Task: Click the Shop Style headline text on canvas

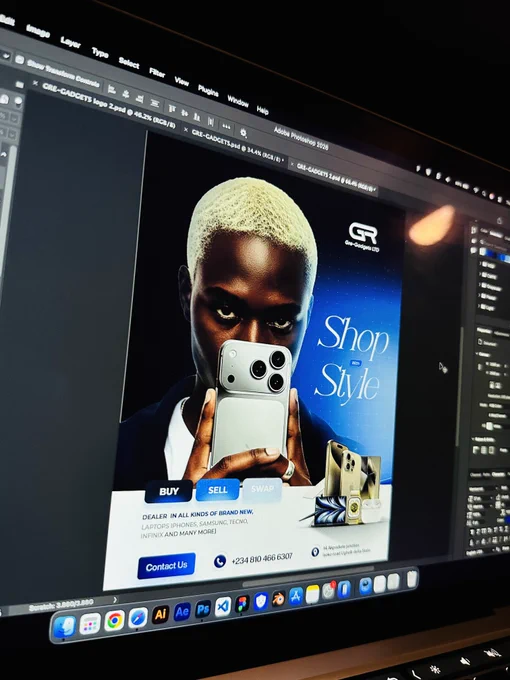Action: 352,359
